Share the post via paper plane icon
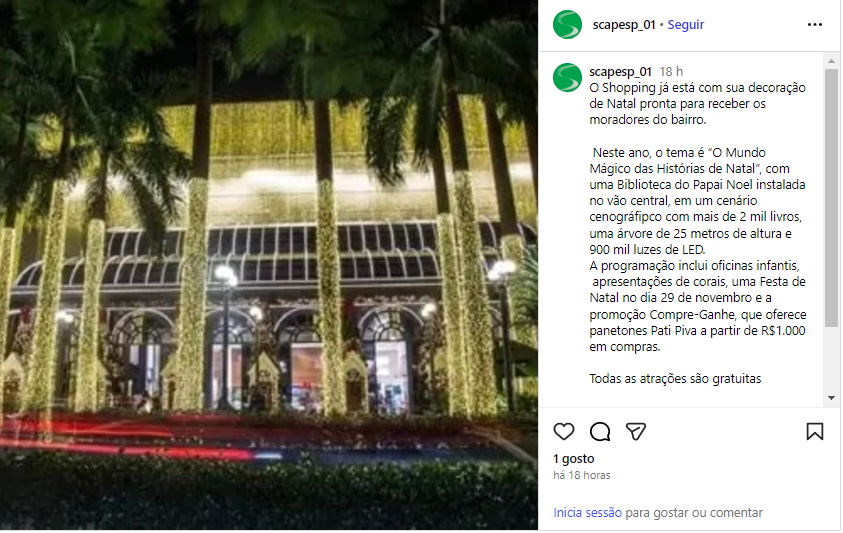The image size is (843, 533). [x=635, y=431]
